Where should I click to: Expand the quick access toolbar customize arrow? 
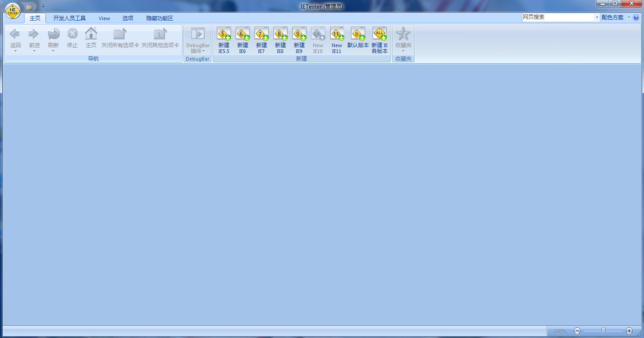pyautogui.click(x=43, y=7)
